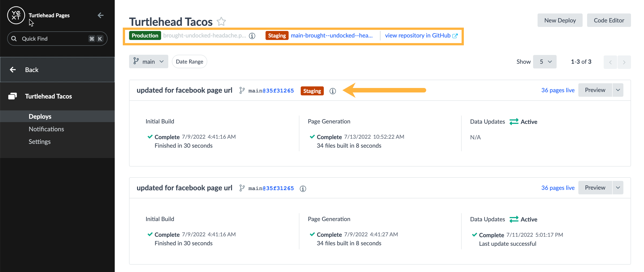Click the Staging badge in the domain bar
644x272 pixels.
click(277, 35)
